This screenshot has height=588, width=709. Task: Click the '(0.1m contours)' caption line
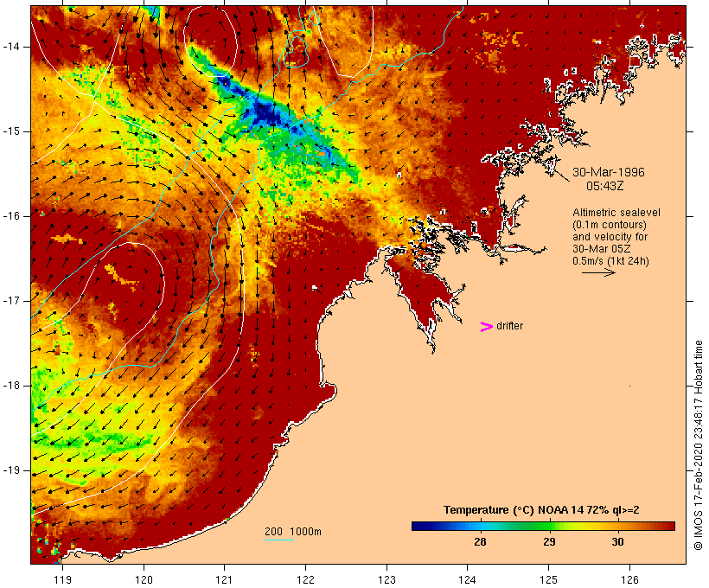[610, 224]
